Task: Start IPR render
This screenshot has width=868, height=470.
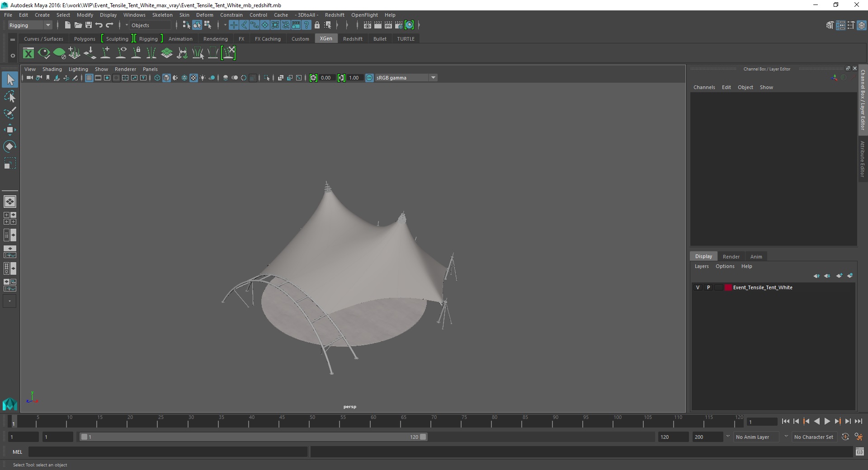Action: (388, 25)
